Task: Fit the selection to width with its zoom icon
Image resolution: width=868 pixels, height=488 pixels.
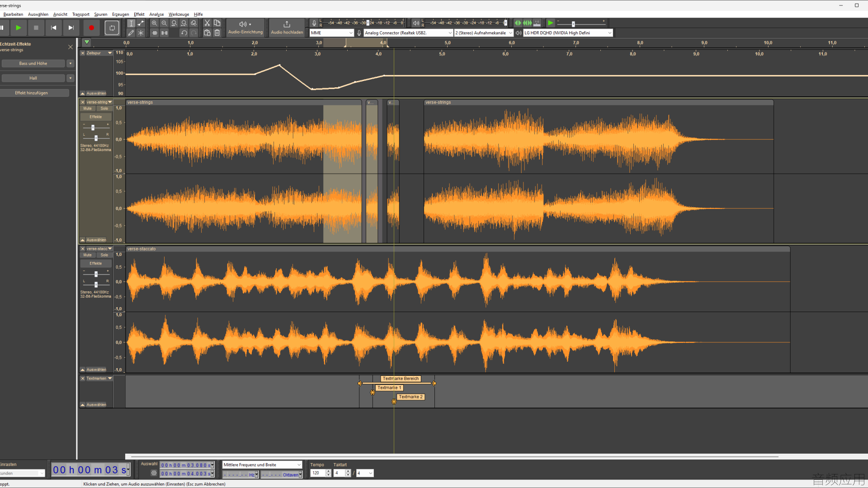Action: (x=174, y=23)
